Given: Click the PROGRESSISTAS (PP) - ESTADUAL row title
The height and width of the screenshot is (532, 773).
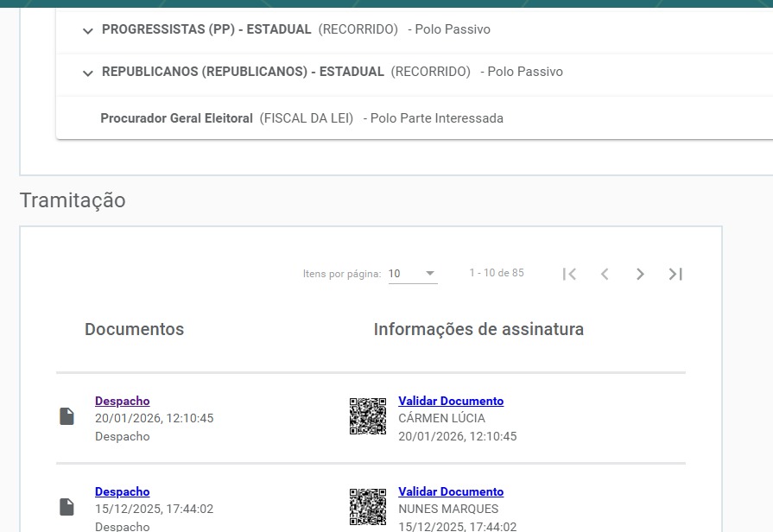Looking at the screenshot, I should 206,29.
